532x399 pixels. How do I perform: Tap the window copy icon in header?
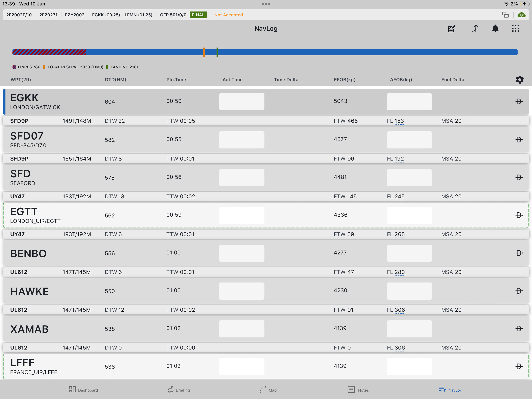(x=505, y=15)
